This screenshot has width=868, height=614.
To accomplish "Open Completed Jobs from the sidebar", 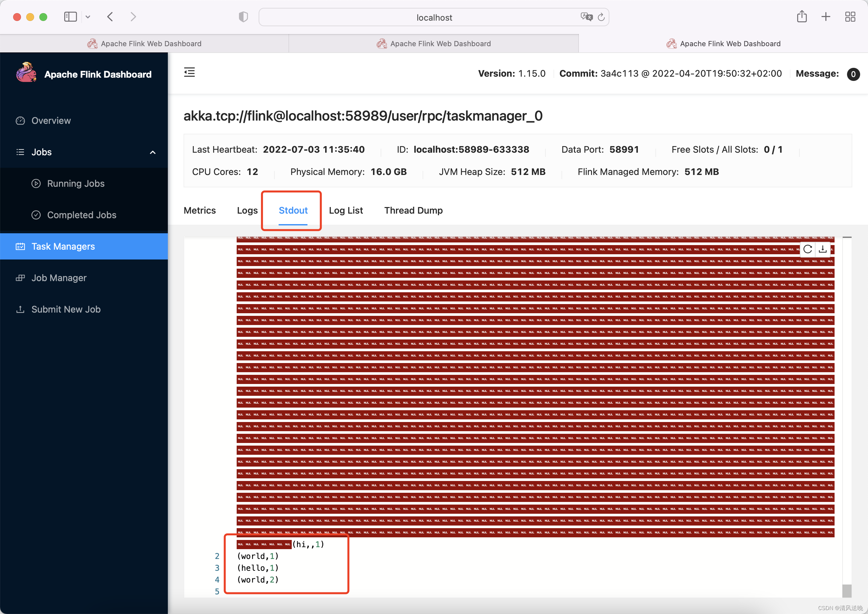I will point(81,215).
